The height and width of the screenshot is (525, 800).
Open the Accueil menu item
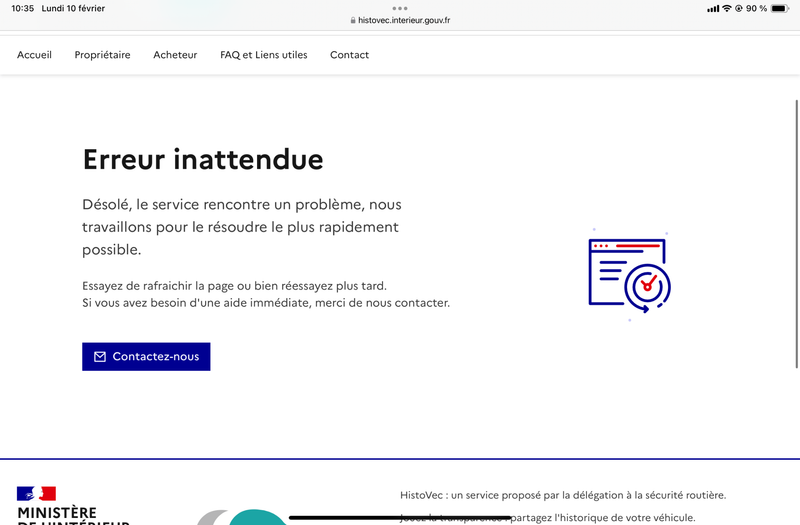tap(34, 55)
